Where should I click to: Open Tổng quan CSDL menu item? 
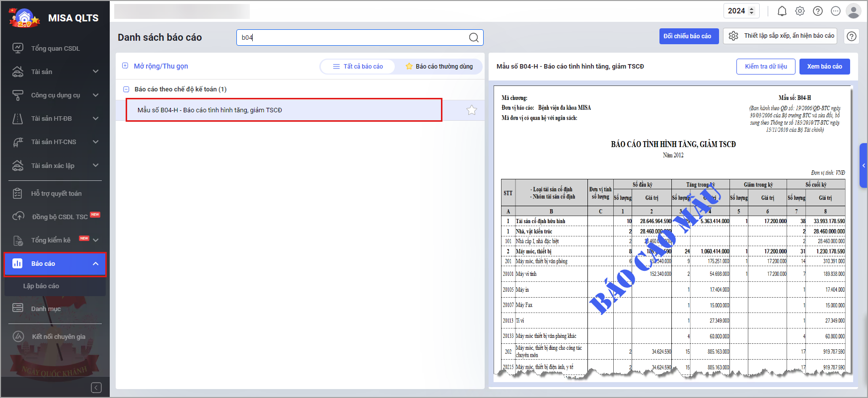point(56,48)
